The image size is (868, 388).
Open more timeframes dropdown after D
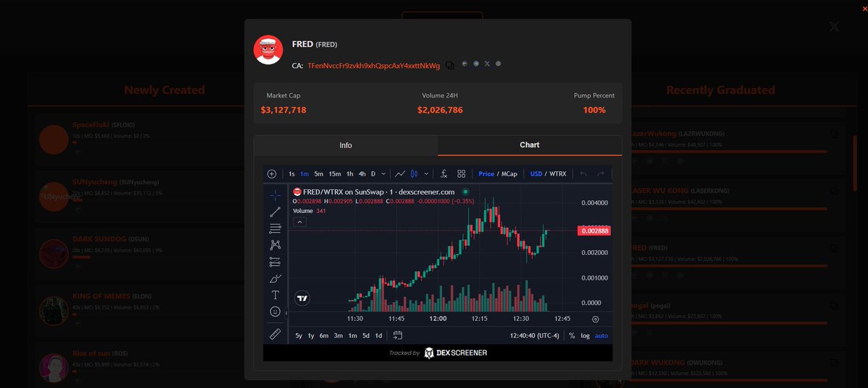click(x=383, y=174)
